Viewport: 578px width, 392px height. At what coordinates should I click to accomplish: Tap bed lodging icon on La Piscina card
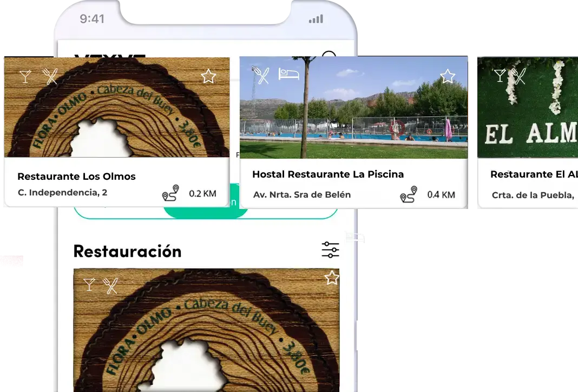pos(288,74)
